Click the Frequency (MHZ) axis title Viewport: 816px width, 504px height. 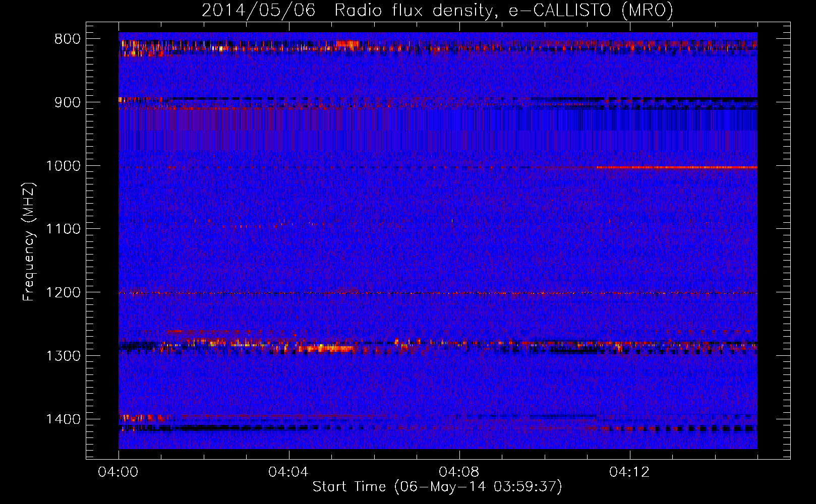point(29,241)
